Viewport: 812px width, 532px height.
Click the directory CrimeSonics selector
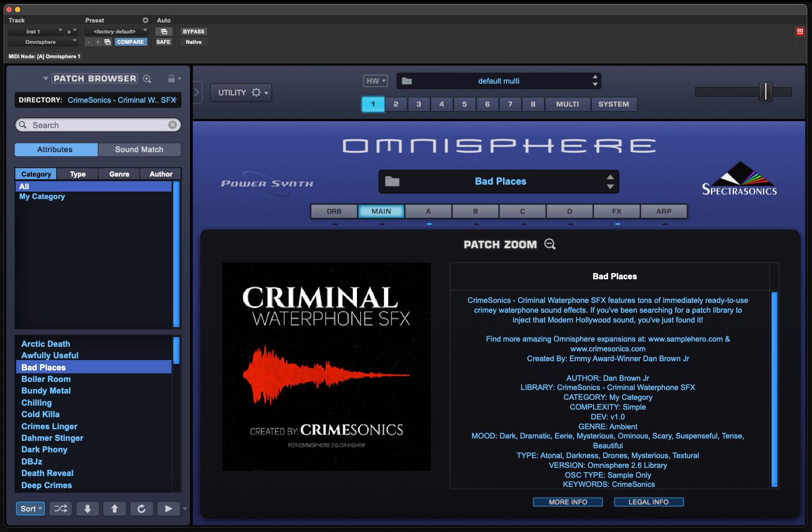point(122,100)
